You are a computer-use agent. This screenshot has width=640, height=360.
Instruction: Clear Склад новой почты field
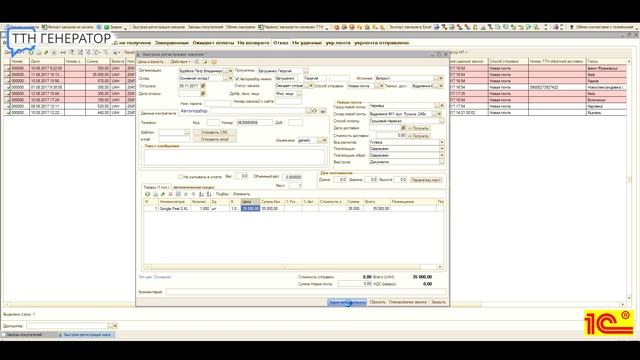point(439,114)
